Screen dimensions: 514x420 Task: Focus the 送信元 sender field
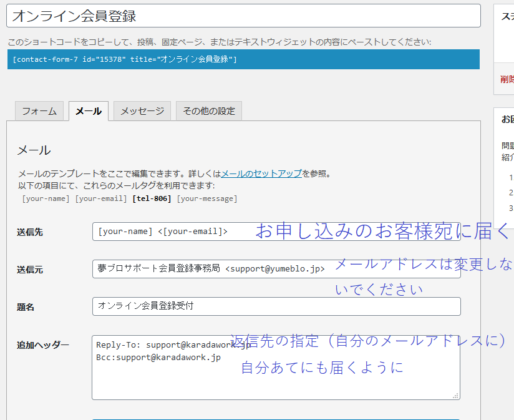pos(276,269)
